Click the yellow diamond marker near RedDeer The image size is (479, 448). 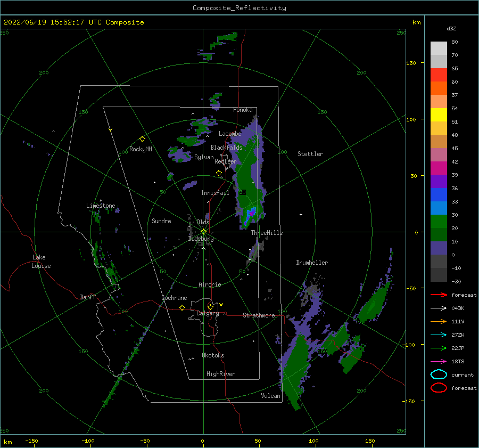(x=219, y=173)
